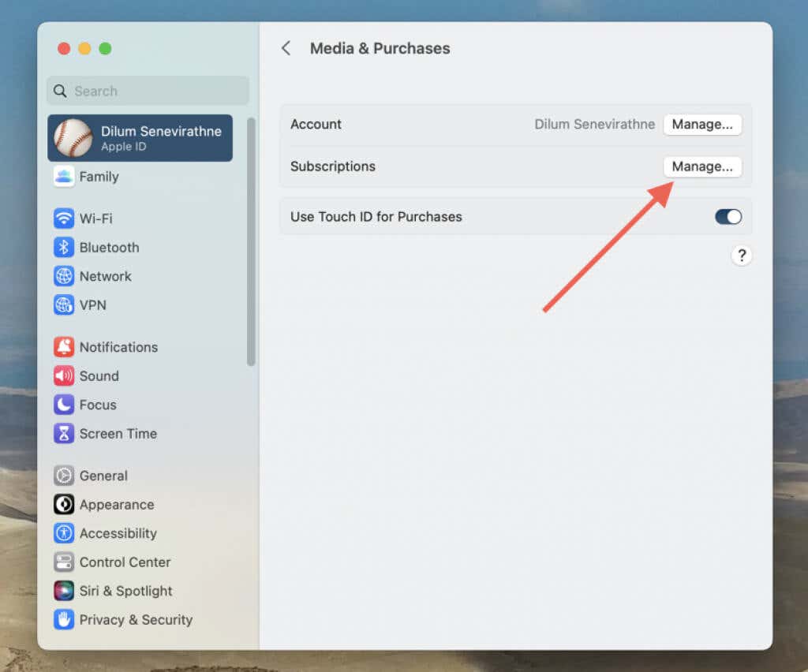This screenshot has height=672, width=808.
Task: Go back using the back arrow
Action: point(286,48)
